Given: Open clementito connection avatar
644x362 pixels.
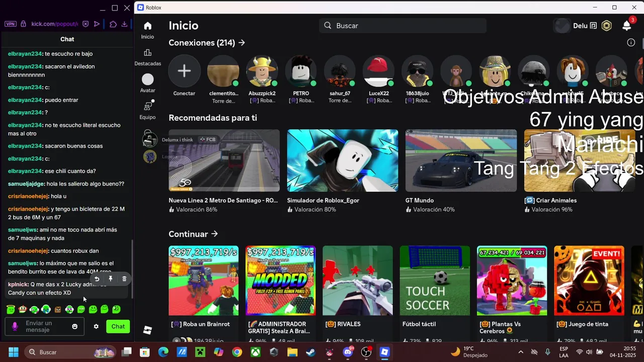Looking at the screenshot, I should click(x=223, y=71).
